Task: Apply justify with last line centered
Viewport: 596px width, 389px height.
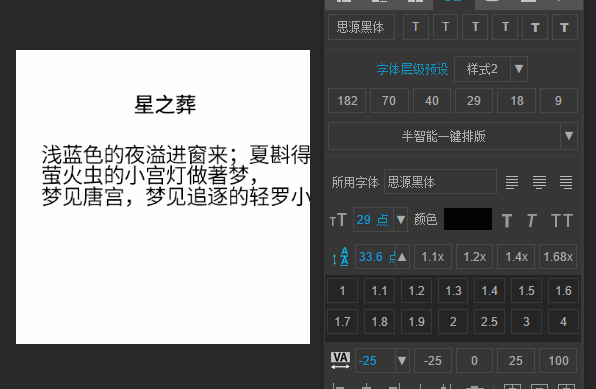Action: 539,182
